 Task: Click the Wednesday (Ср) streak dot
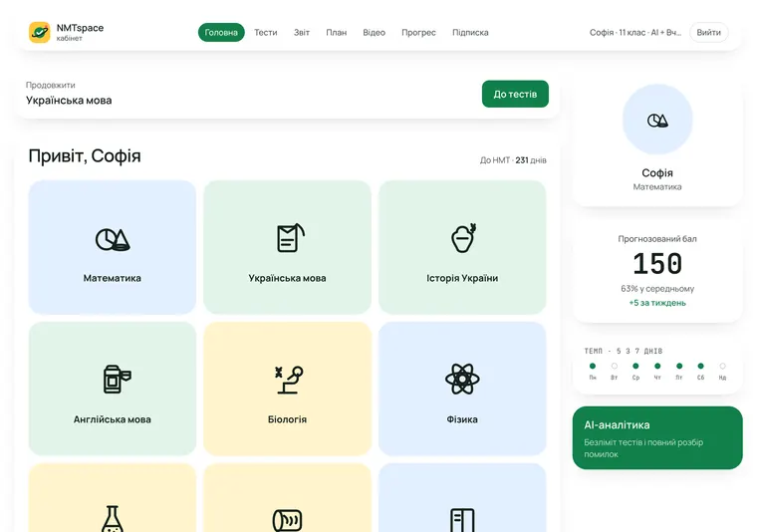click(635, 366)
